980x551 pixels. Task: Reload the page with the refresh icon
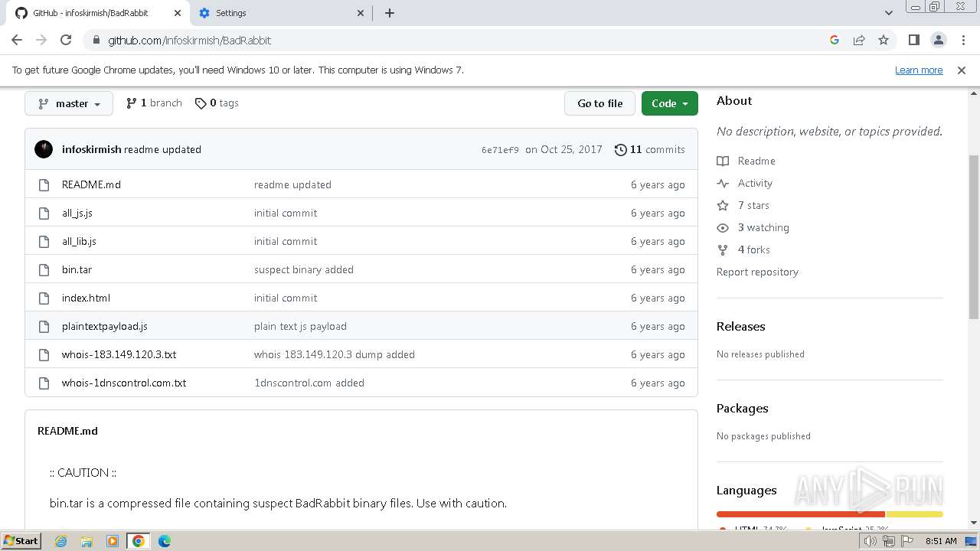[x=66, y=40]
